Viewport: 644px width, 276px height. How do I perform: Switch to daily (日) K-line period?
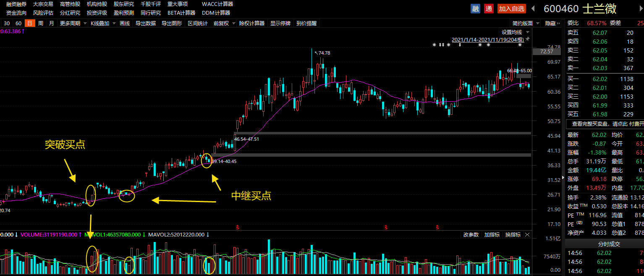pos(29,24)
